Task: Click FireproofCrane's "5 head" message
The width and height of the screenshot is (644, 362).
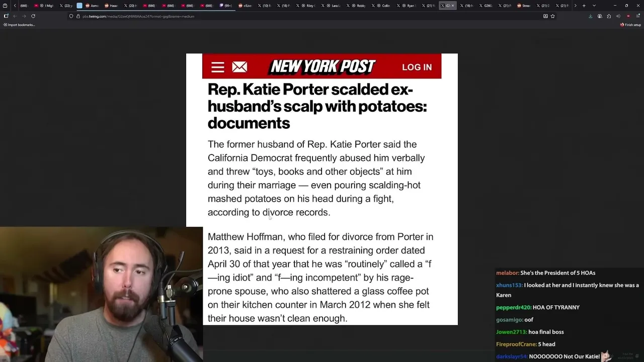Action: tap(525, 344)
